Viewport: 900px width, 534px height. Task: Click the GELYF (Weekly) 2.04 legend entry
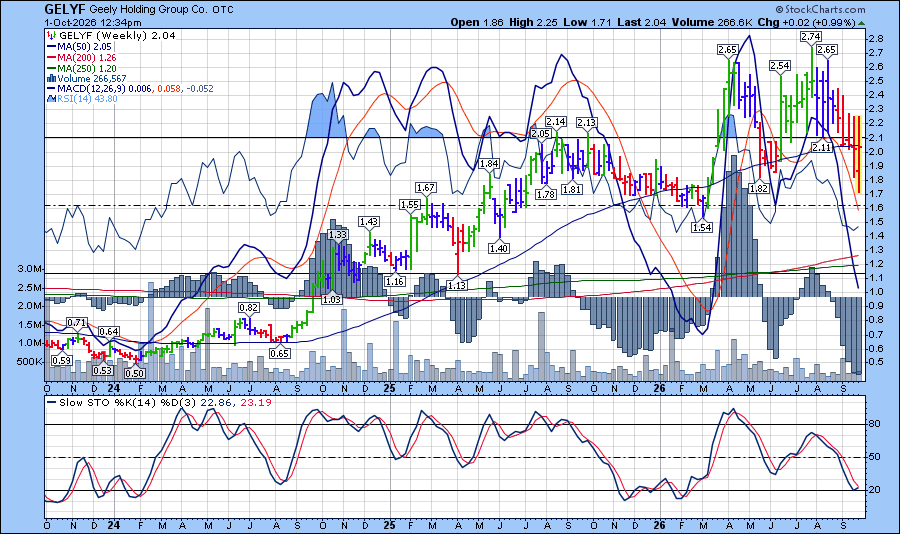pyautogui.click(x=118, y=35)
